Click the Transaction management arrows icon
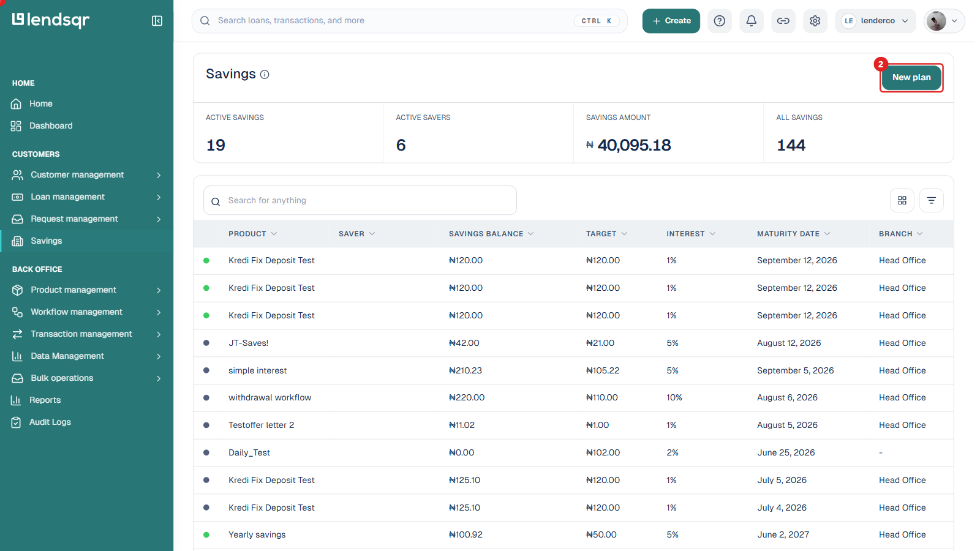This screenshot has width=980, height=551. 18,334
